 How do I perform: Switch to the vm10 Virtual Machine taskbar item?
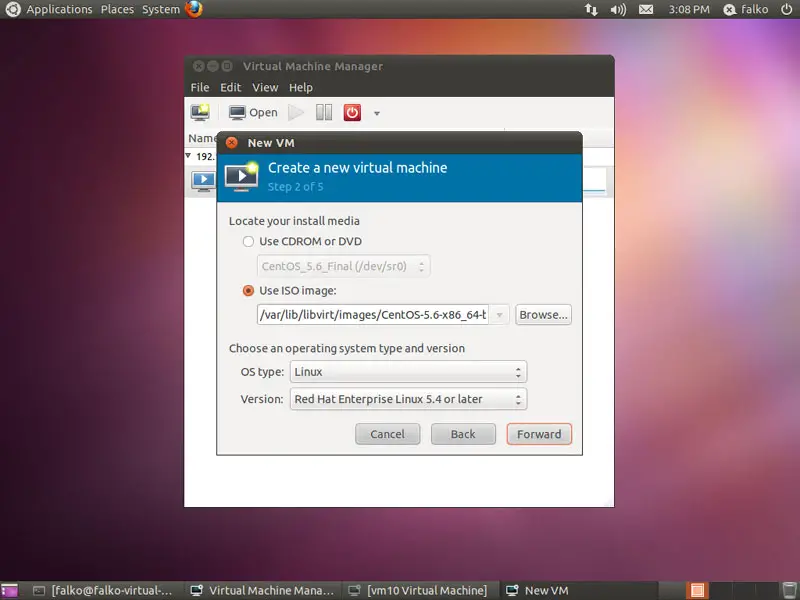tap(419, 590)
